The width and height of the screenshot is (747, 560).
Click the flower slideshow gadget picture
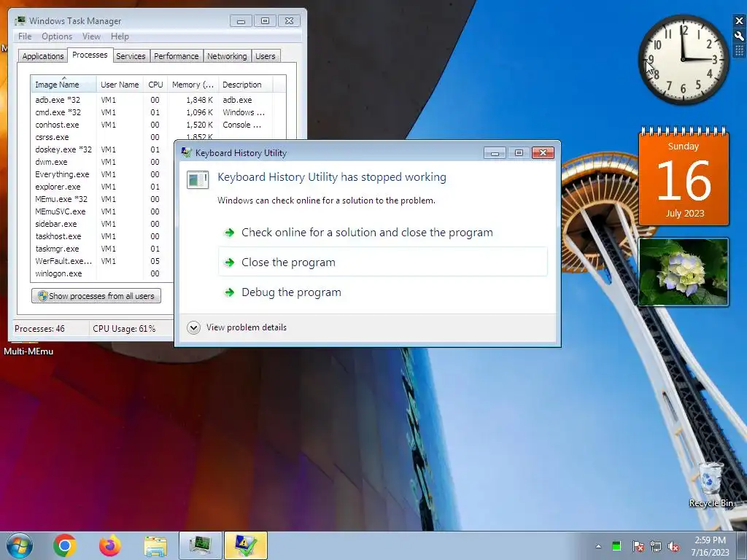pos(684,271)
